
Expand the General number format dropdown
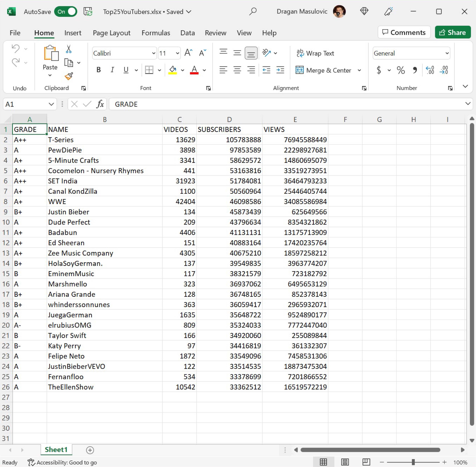click(x=447, y=53)
